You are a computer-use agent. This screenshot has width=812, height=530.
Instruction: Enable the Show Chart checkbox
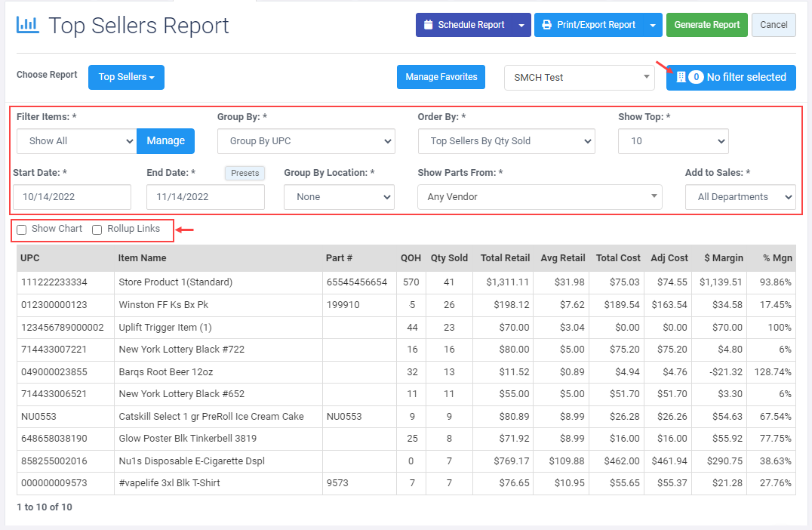[x=22, y=230]
